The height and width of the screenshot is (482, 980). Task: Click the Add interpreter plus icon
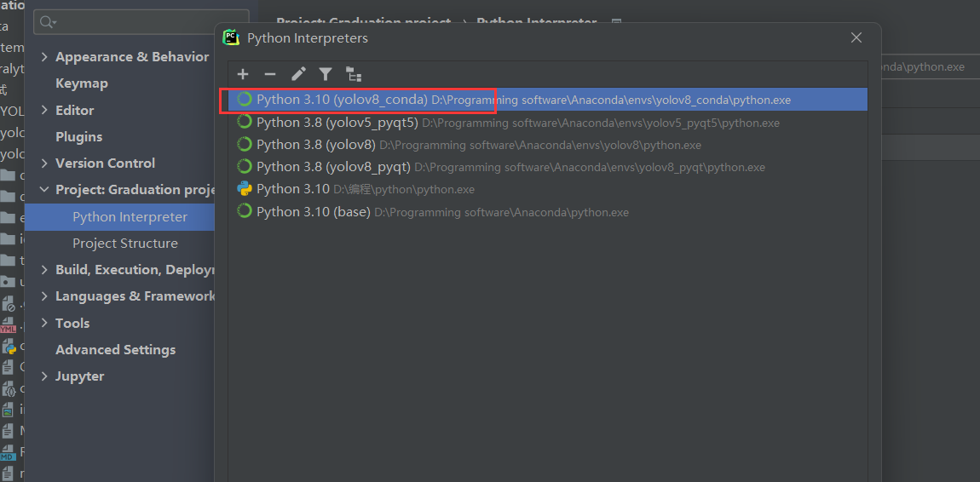click(243, 75)
